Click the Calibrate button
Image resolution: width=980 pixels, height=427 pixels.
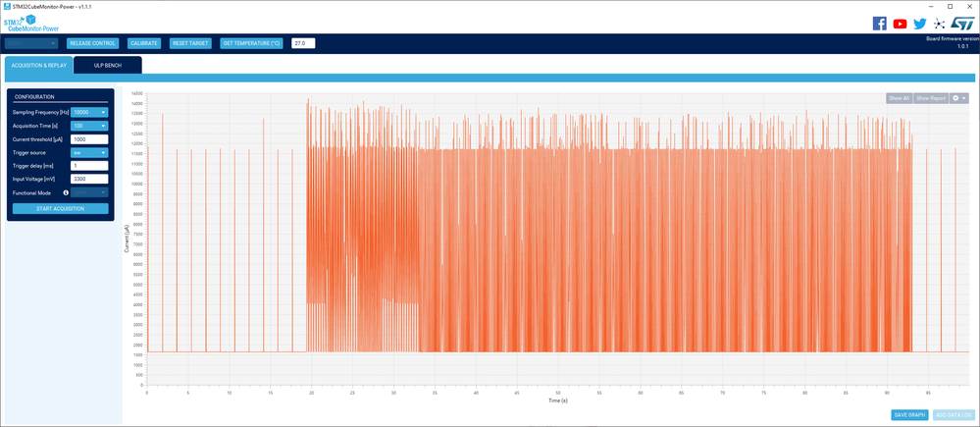coord(144,43)
